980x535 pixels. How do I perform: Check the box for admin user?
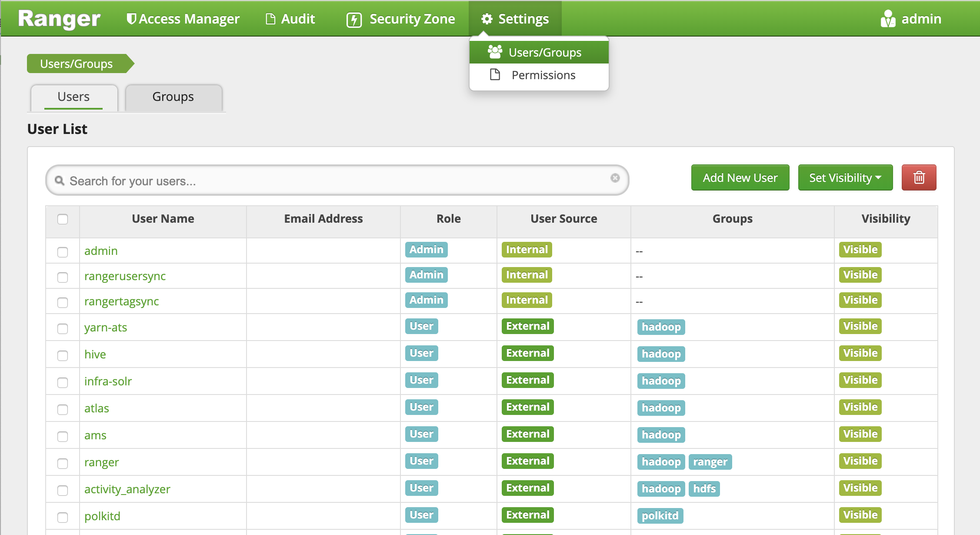[63, 252]
